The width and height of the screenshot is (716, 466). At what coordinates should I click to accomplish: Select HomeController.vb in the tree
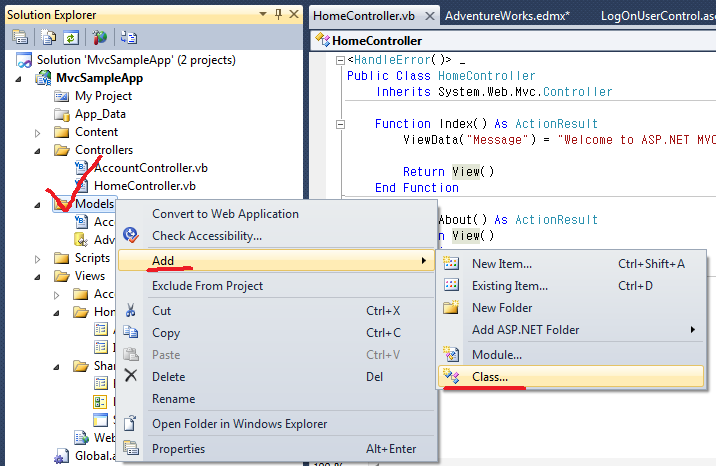click(x=145, y=186)
